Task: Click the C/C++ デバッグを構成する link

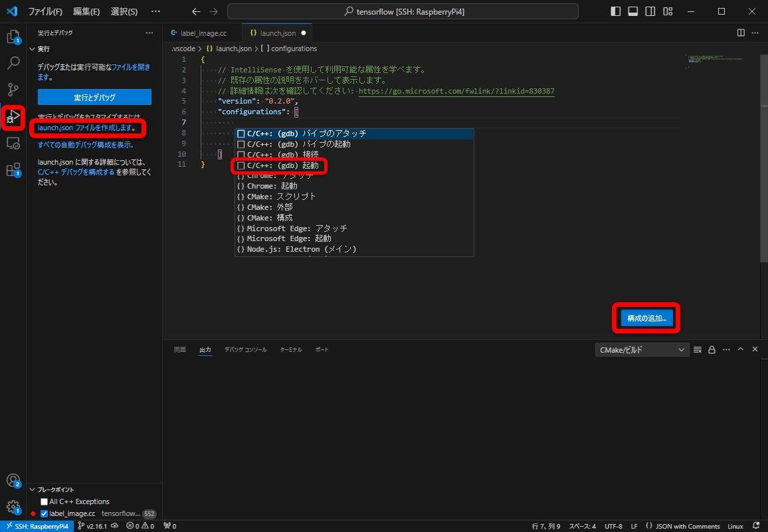Action: click(x=76, y=172)
